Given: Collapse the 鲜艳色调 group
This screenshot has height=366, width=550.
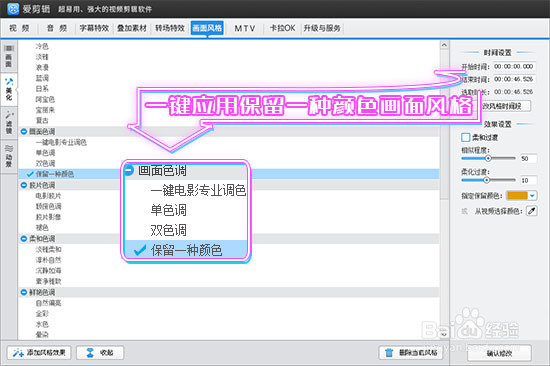Looking at the screenshot, I should [24, 292].
